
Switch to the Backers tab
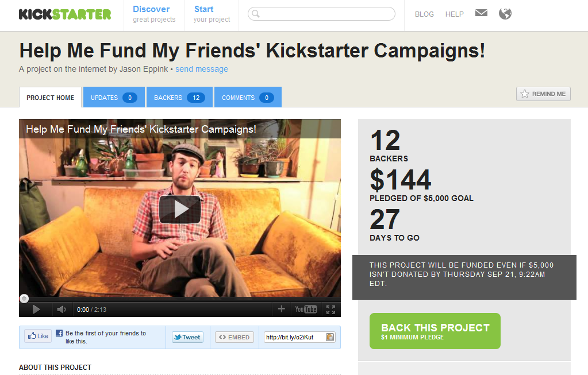pyautogui.click(x=179, y=98)
